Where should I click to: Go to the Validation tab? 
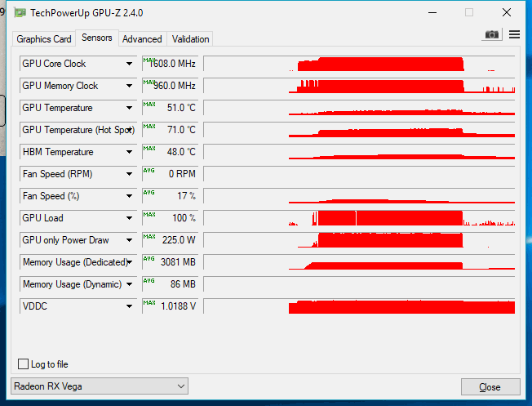click(x=190, y=39)
